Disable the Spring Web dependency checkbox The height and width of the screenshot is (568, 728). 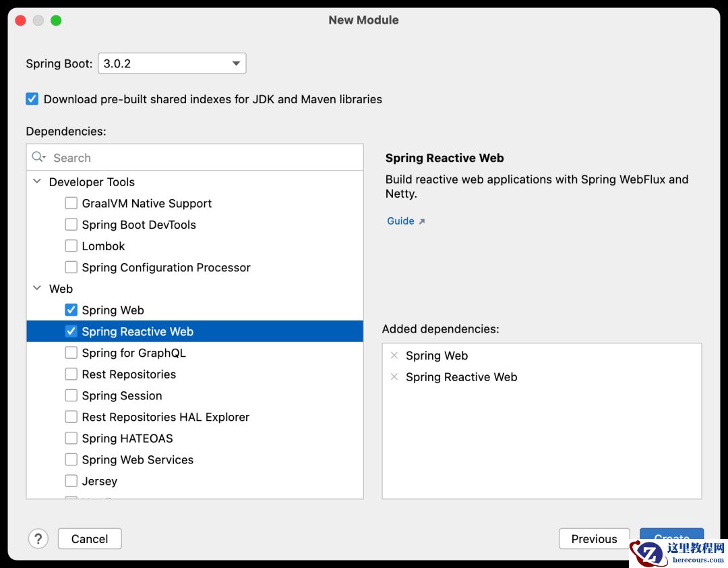tap(71, 310)
